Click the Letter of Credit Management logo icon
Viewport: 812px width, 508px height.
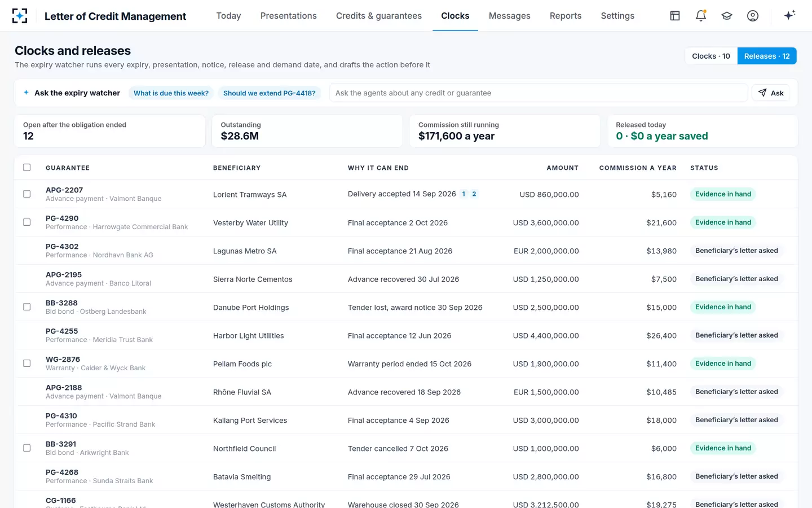click(x=20, y=16)
